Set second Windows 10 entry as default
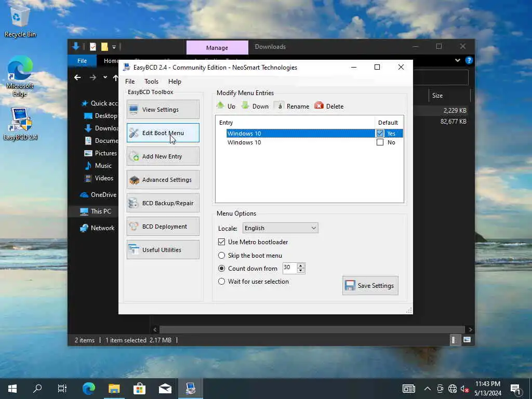The width and height of the screenshot is (532, 399). [380, 142]
